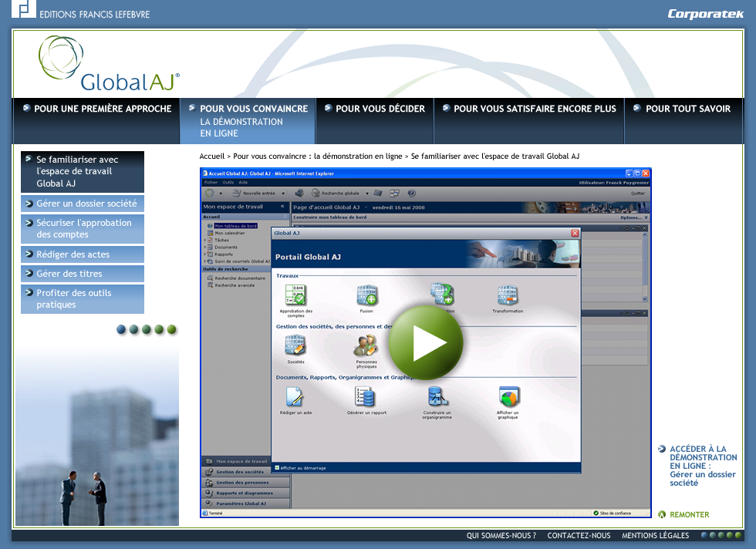The height and width of the screenshot is (549, 756).
Task: Click the globe refresh icon in demo toolbar
Action: pos(210,194)
